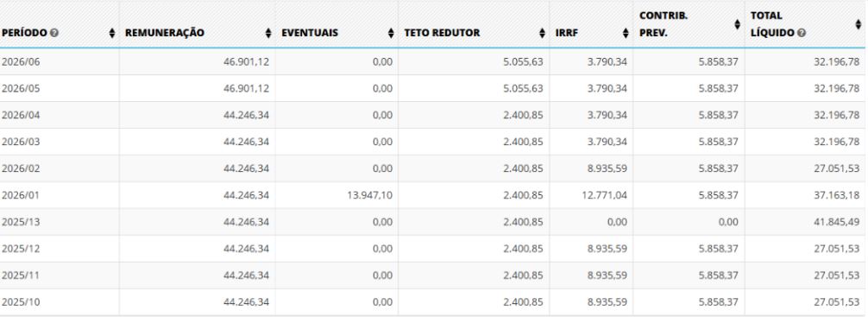Click teto redutor 2.400,85 in 2025/12 row
The image size is (868, 317).
(523, 249)
